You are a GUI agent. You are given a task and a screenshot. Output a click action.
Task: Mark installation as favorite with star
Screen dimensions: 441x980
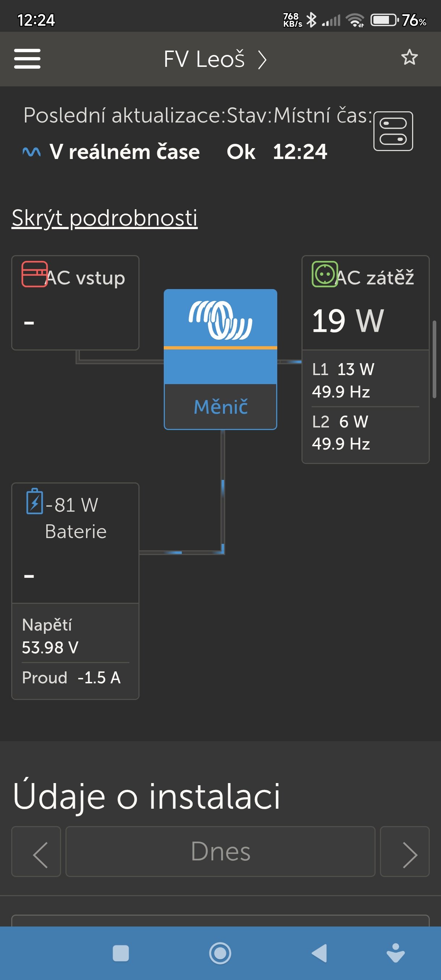(409, 57)
